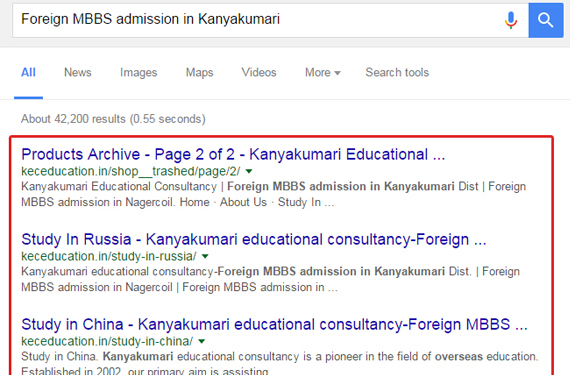Open Products Archive - Page 2 of 2 result
Screen dimensions: 570x375
(233, 154)
